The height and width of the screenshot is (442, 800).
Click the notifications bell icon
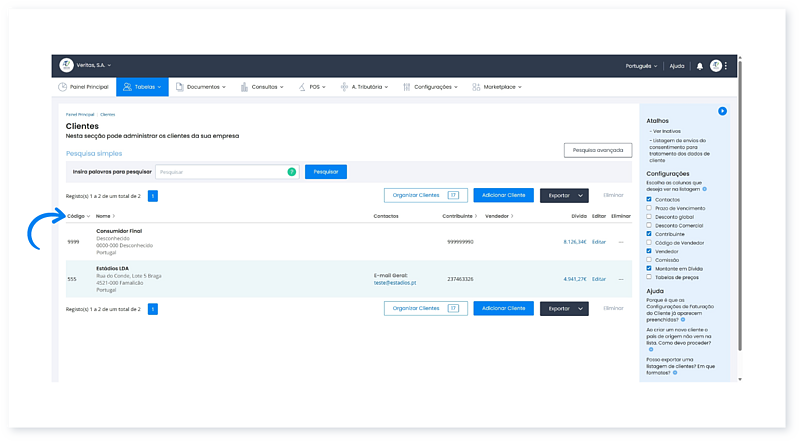(x=700, y=66)
